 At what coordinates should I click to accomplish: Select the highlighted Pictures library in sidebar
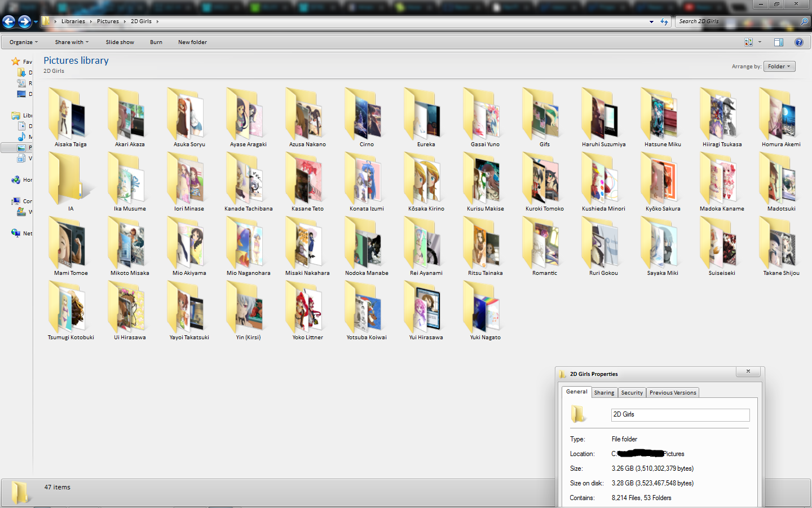tap(17, 148)
